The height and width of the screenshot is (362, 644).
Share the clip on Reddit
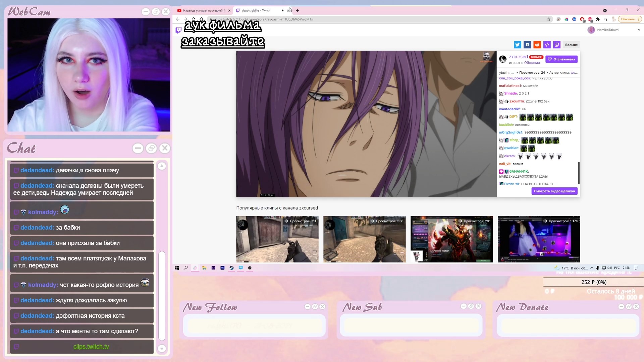(x=537, y=45)
